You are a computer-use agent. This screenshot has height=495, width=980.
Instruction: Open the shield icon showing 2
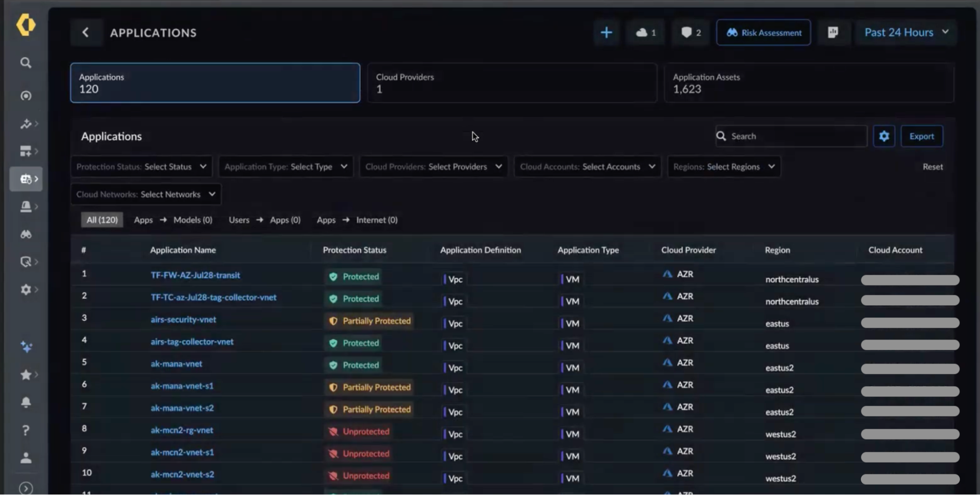(691, 32)
